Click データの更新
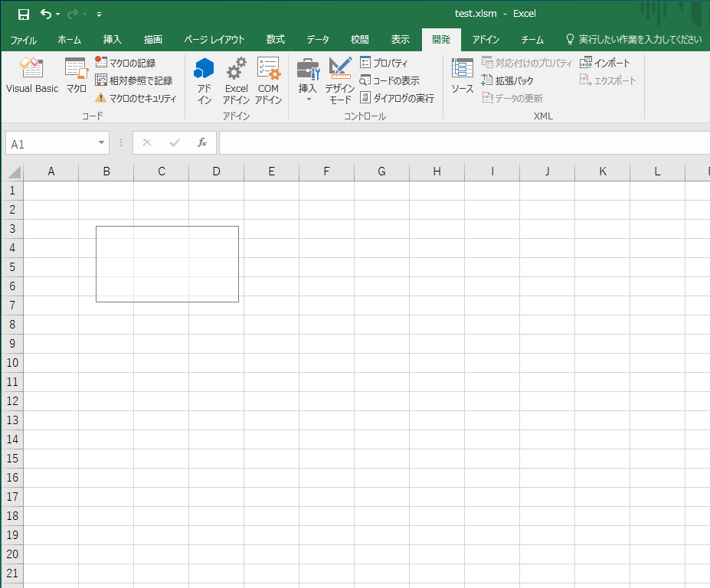The image size is (710, 588). click(x=512, y=98)
